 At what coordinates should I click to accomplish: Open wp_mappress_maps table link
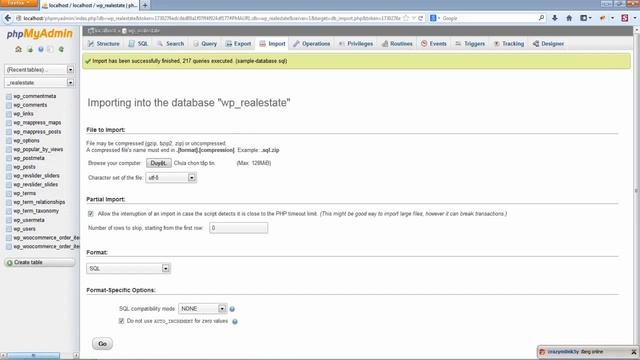coord(37,123)
